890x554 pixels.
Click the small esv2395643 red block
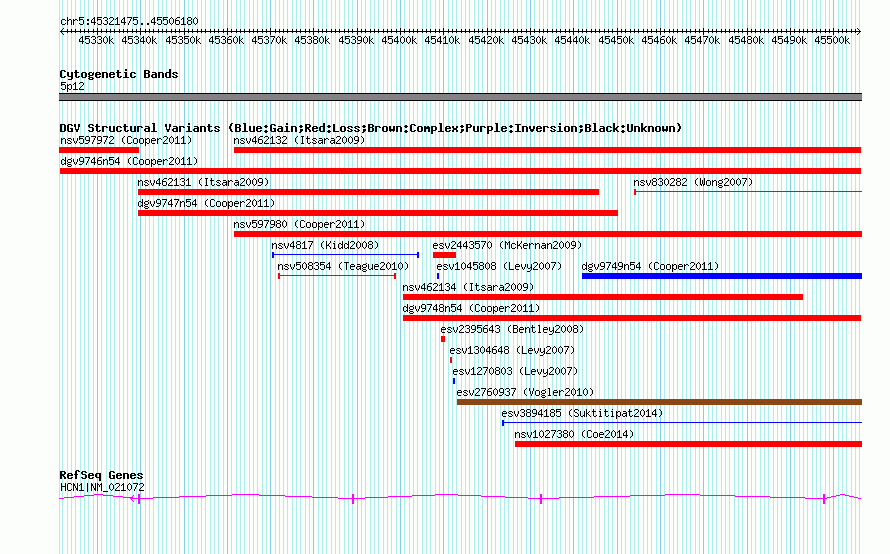coord(443,339)
